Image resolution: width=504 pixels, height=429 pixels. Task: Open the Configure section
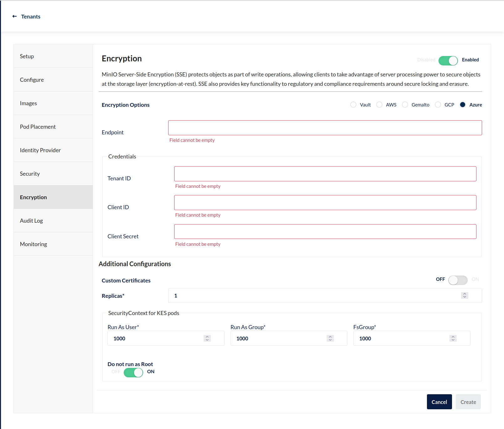click(x=53, y=80)
